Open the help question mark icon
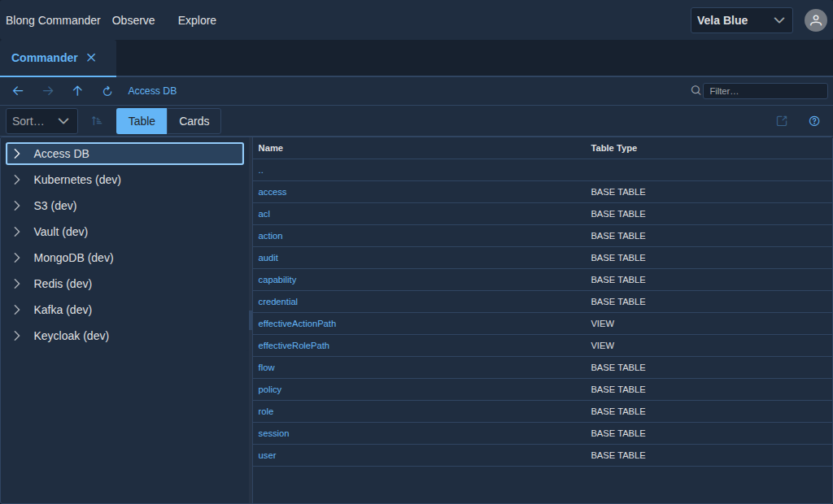Image resolution: width=833 pixels, height=504 pixels. pos(813,121)
